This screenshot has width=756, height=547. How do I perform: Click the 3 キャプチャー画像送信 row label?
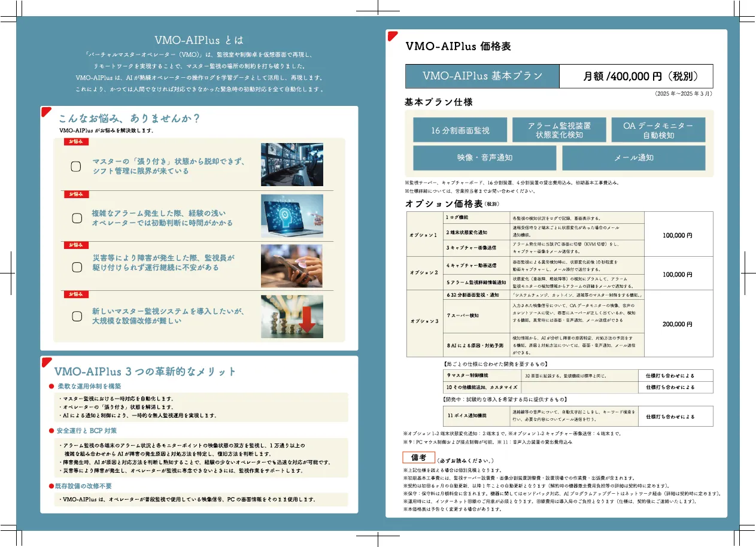point(471,247)
